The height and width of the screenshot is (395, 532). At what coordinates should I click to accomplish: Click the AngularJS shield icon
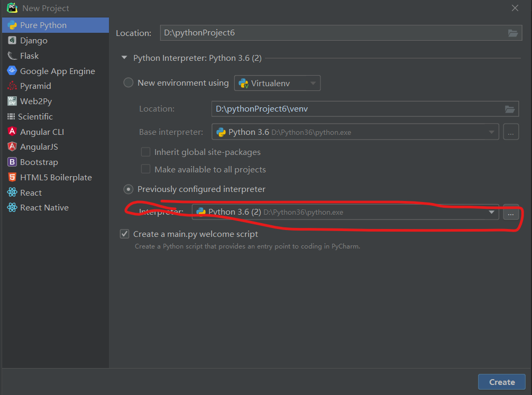point(12,146)
